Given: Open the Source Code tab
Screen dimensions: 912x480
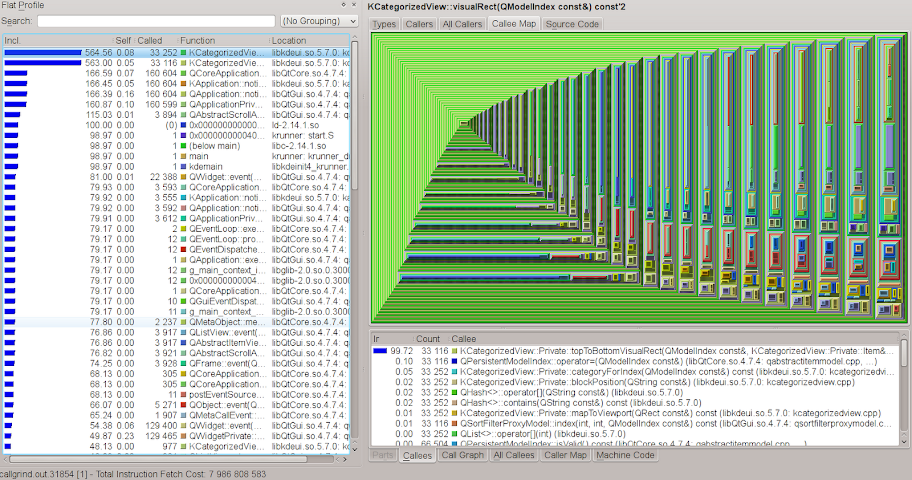Looking at the screenshot, I should click(573, 24).
